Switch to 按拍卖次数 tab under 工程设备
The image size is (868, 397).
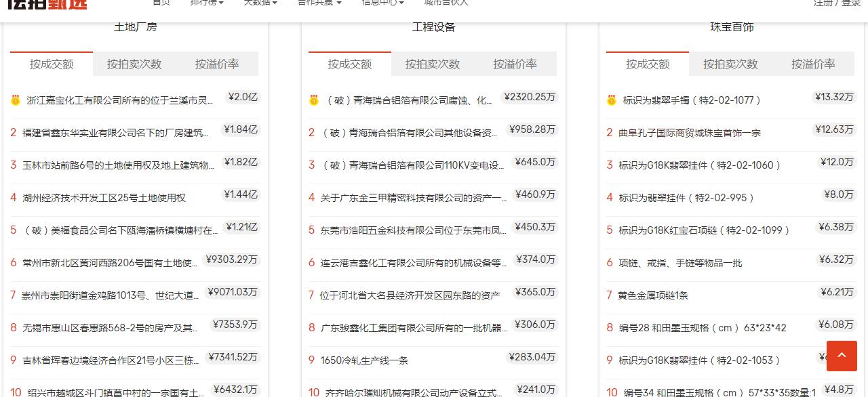pos(433,64)
